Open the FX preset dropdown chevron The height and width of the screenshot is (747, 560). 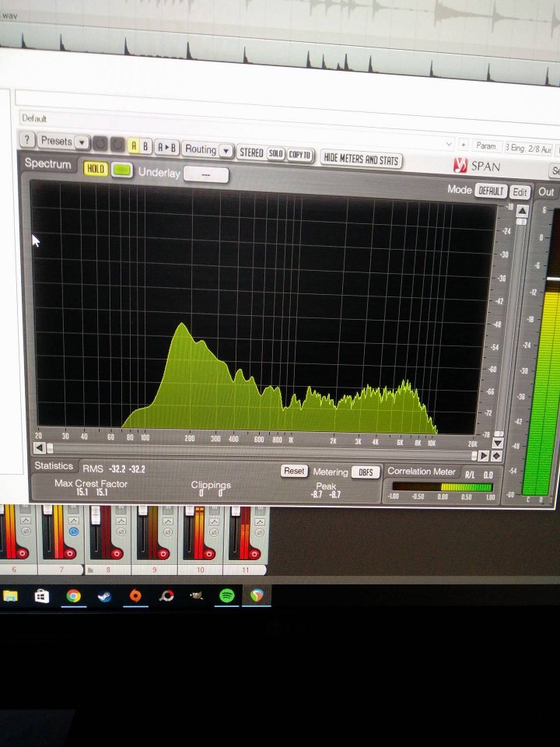[x=449, y=143]
